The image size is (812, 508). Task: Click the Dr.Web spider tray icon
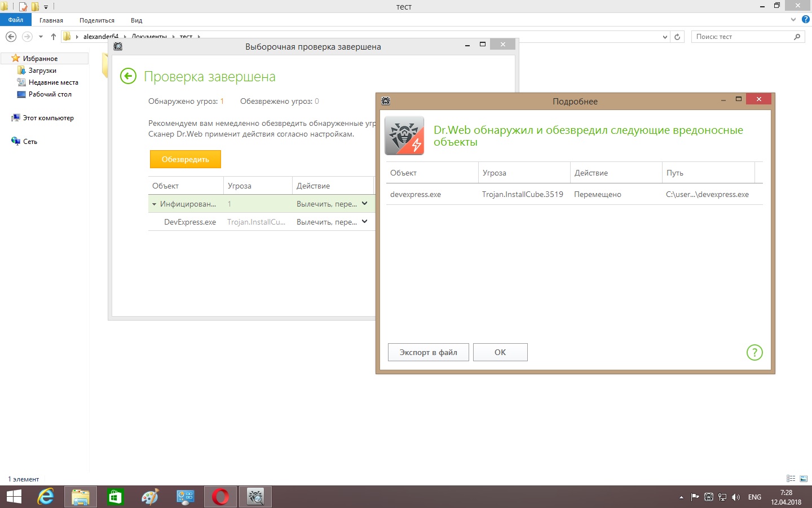[709, 497]
